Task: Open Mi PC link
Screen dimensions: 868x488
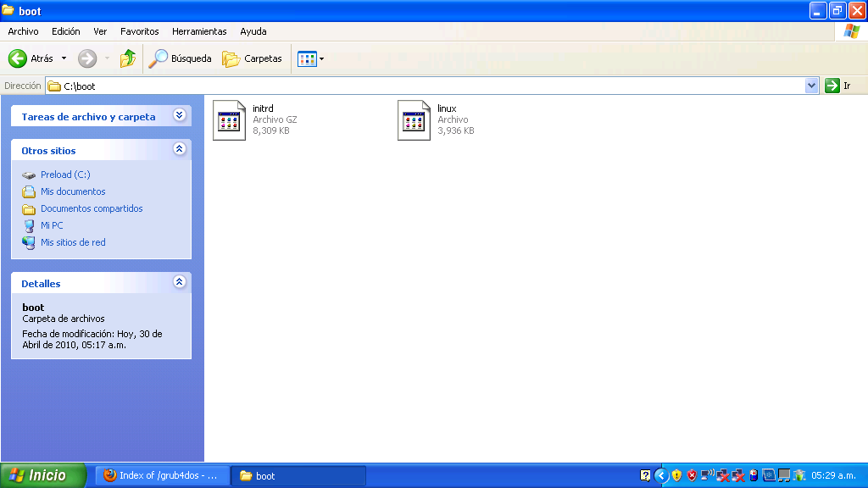Action: tap(52, 225)
